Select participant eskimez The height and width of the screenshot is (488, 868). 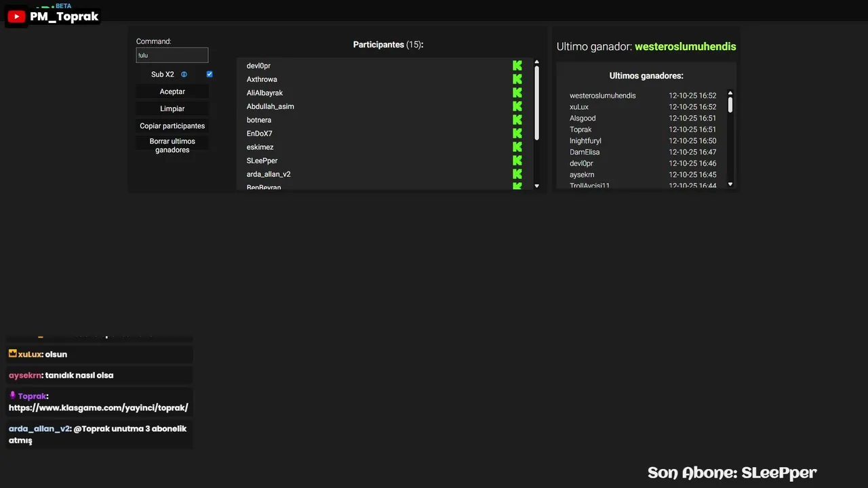[260, 147]
